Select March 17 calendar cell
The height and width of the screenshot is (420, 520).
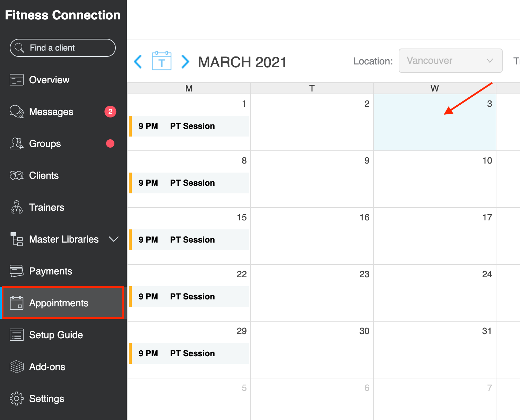coord(435,236)
